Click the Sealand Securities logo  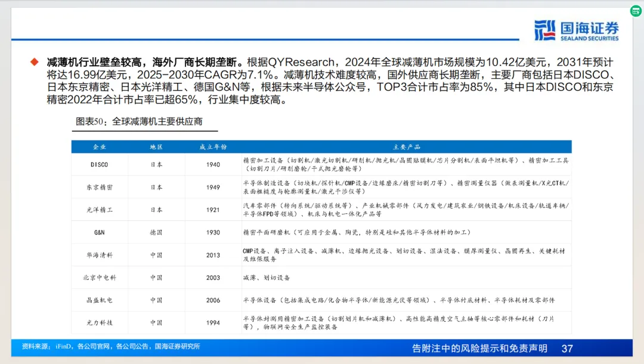click(576, 30)
